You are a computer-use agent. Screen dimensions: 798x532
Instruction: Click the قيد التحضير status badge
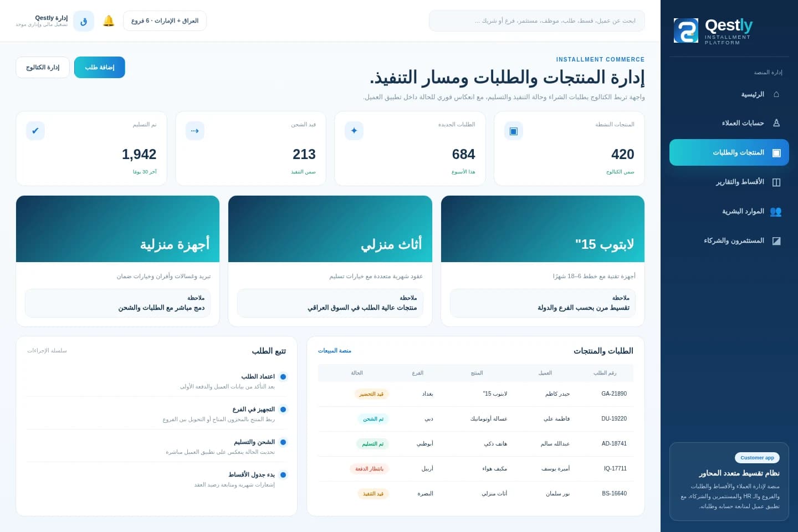(x=371, y=394)
